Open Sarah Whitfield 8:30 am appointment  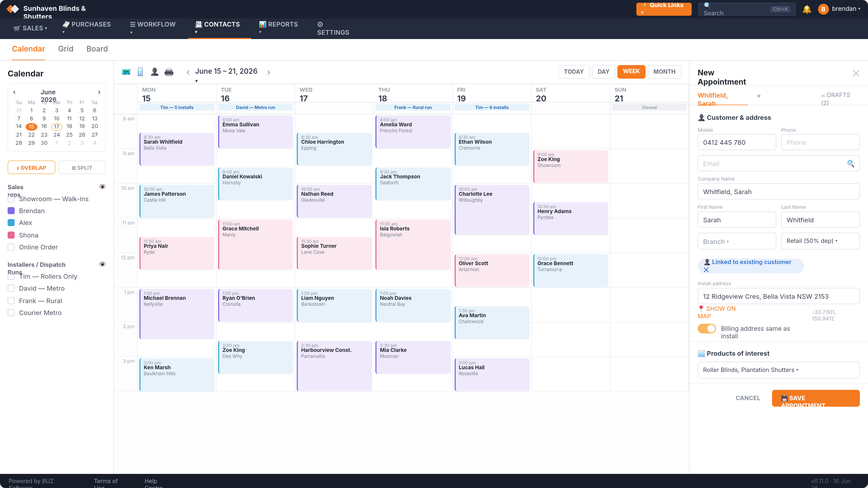177,149
